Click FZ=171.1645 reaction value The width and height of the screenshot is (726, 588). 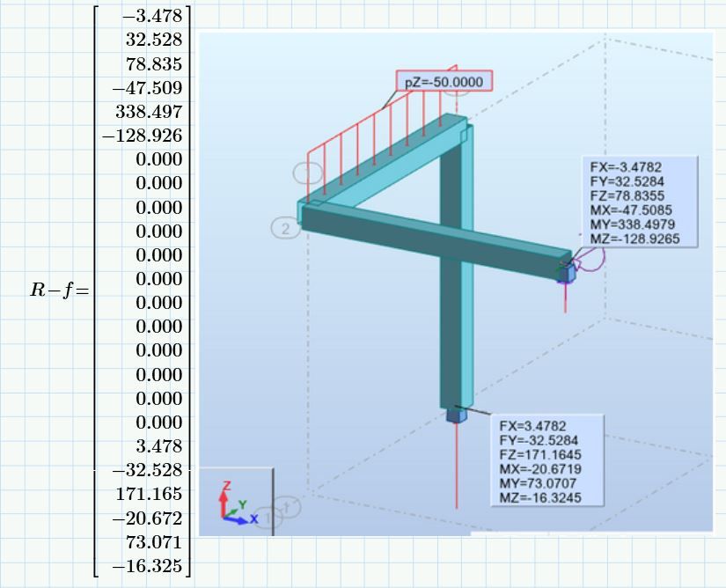click(x=540, y=455)
